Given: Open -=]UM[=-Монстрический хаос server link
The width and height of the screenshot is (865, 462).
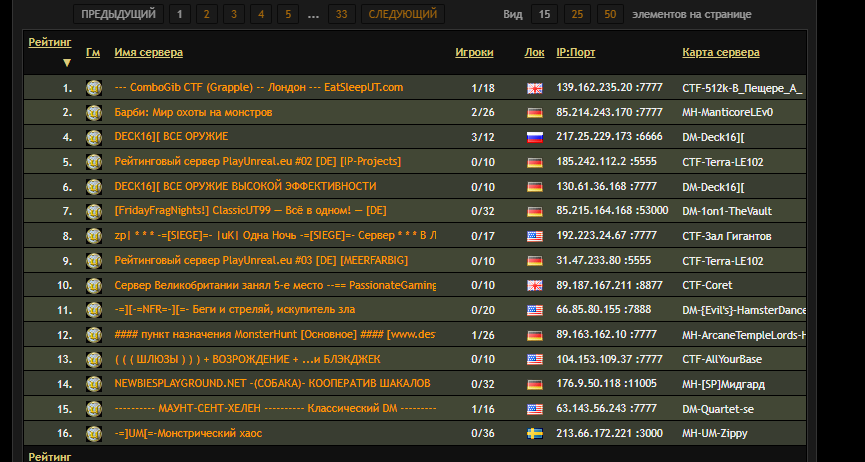Looking at the screenshot, I should coord(189,433).
